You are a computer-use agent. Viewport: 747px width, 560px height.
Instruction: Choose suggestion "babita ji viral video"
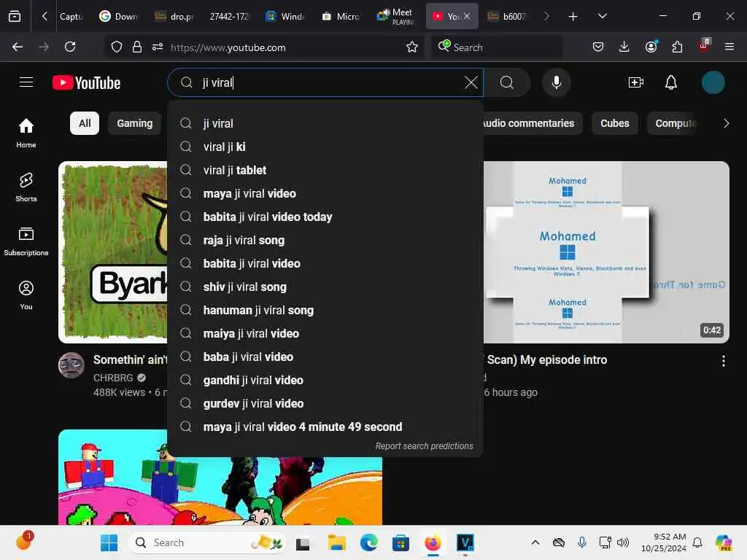tap(325, 263)
